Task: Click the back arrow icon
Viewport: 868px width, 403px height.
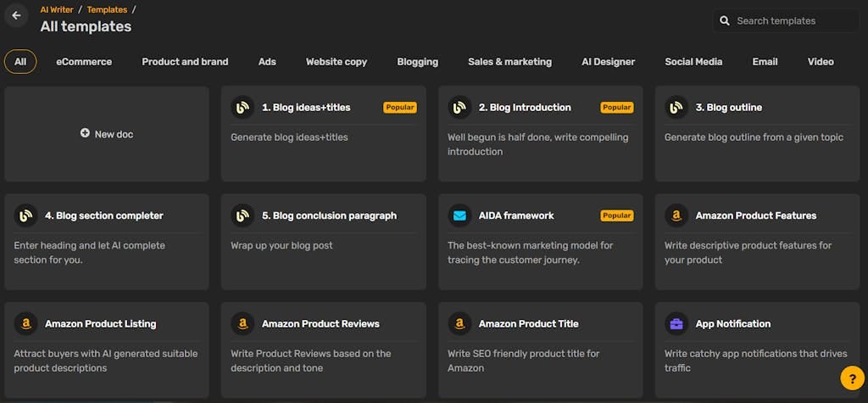Action: (16, 15)
